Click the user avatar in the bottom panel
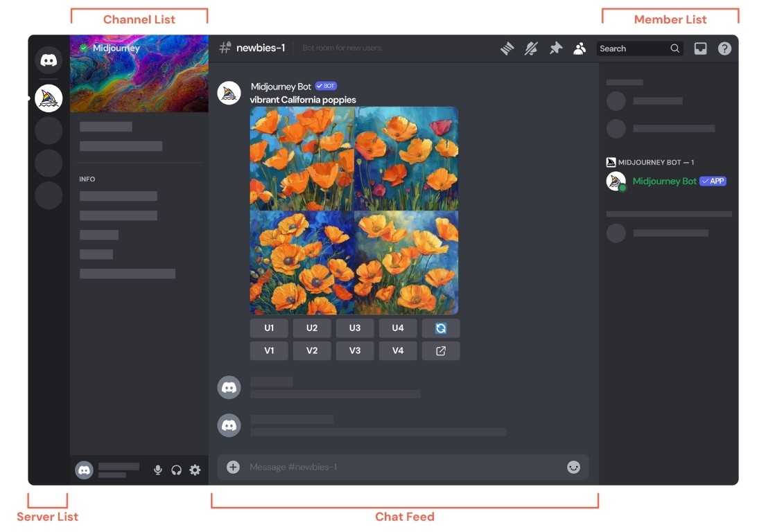 (84, 470)
